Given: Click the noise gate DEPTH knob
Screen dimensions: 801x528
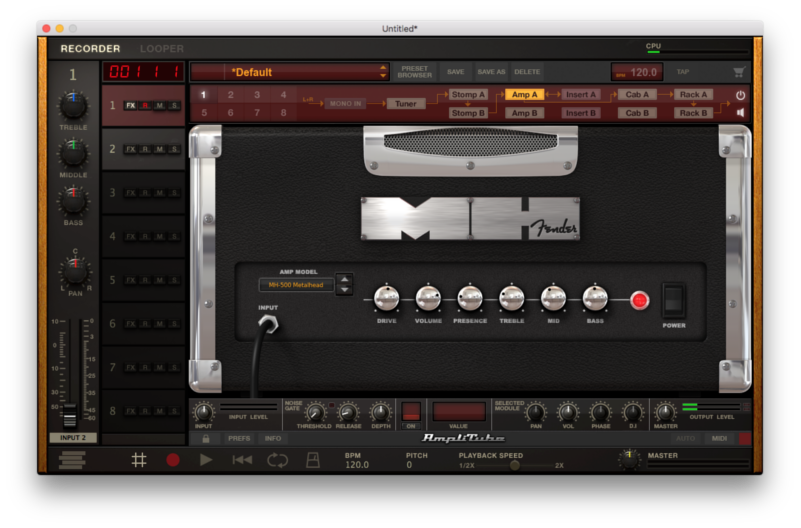Looking at the screenshot, I should (x=380, y=412).
